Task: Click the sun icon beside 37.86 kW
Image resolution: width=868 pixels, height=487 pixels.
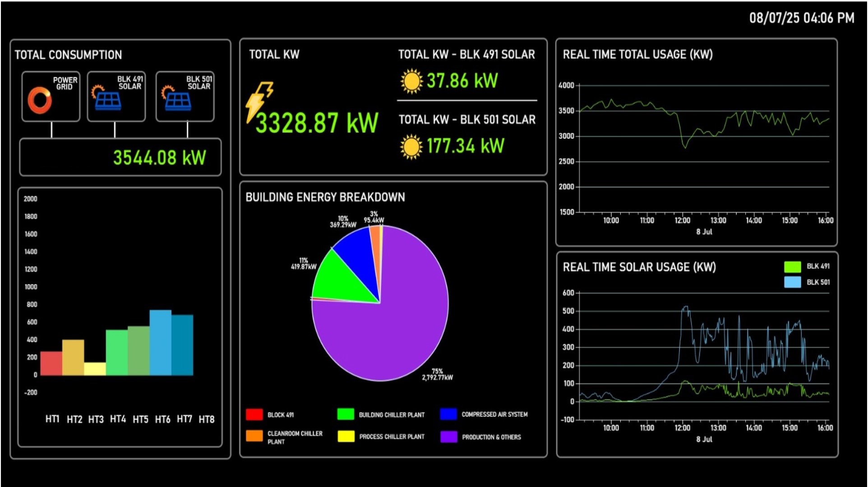Action: [411, 81]
